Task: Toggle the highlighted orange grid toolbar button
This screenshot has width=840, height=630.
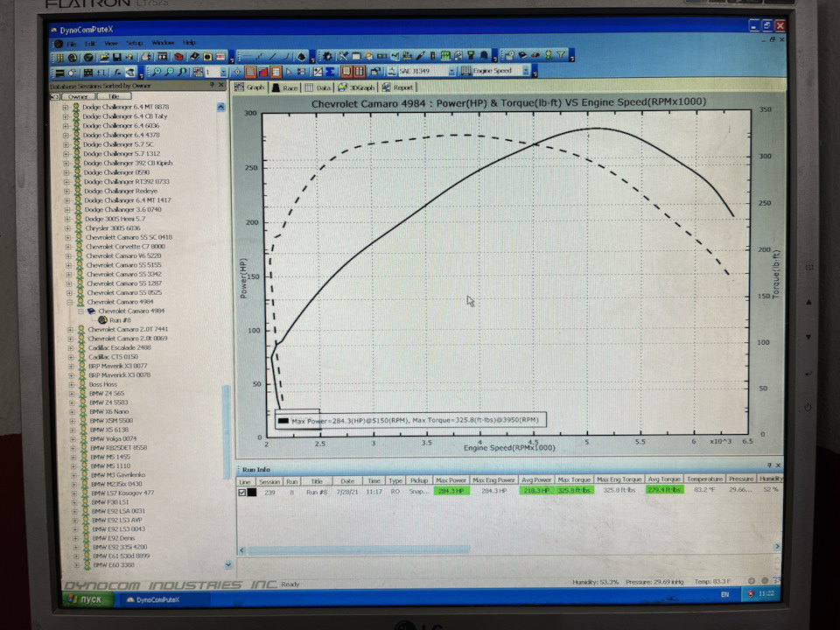Action: click(x=249, y=72)
